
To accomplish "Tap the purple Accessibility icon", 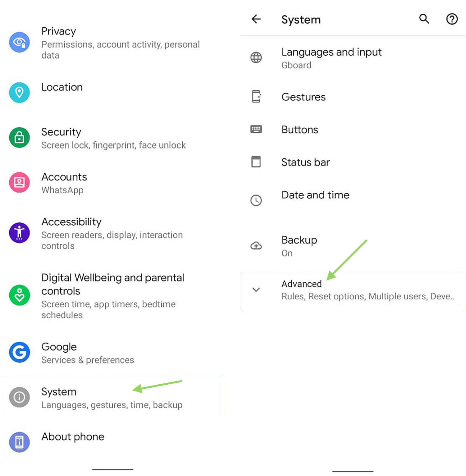I will 19,233.
